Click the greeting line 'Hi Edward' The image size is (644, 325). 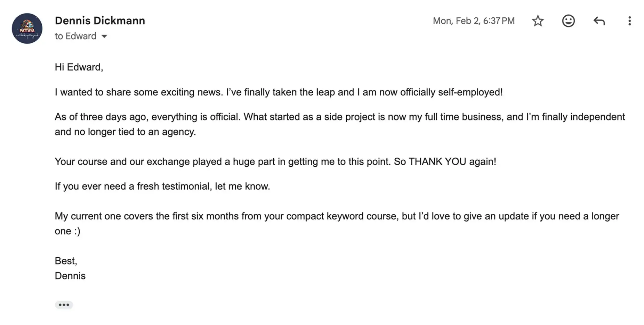79,67
